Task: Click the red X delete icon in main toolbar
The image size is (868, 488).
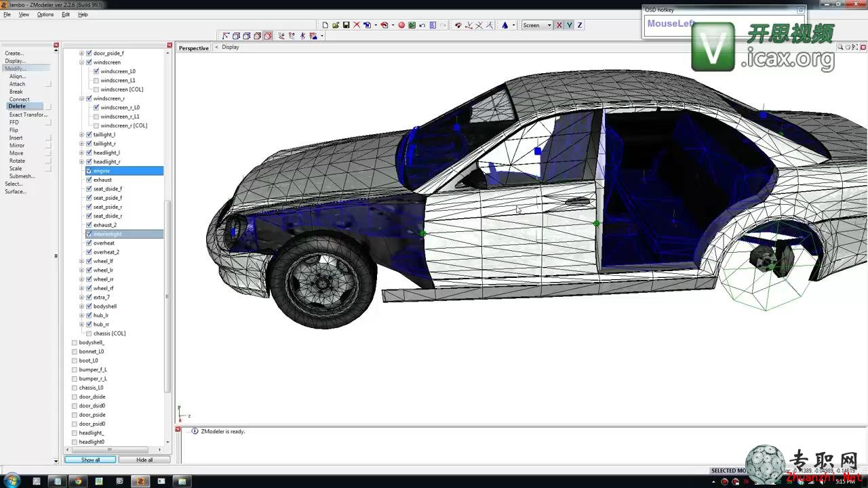Action: tap(357, 25)
